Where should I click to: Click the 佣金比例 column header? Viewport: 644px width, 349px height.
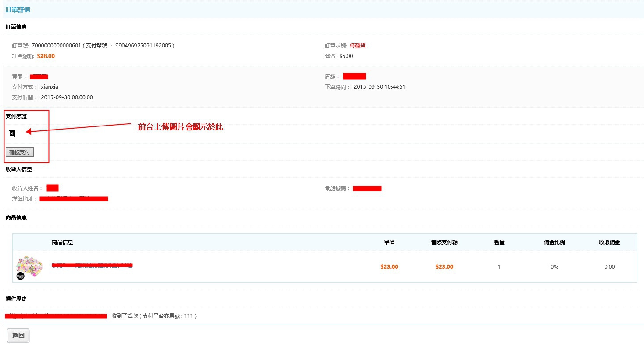[555, 242]
